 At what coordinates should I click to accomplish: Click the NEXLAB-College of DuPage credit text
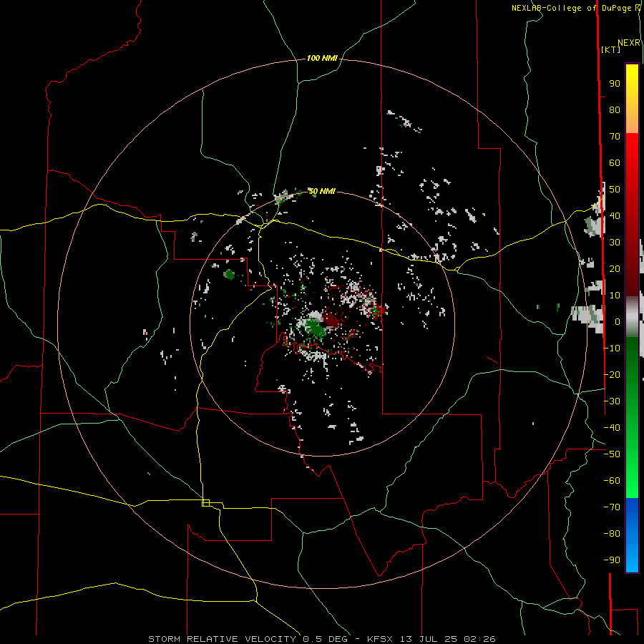pos(571,8)
